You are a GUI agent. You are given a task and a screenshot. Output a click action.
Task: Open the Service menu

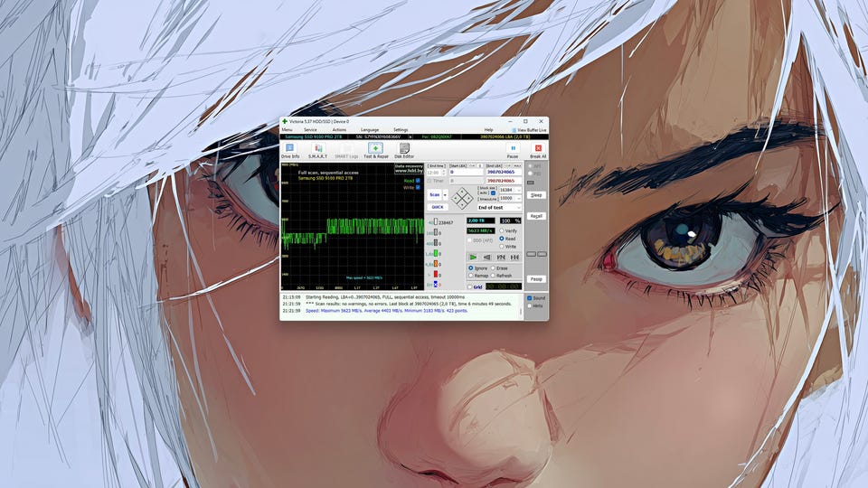pyautogui.click(x=310, y=130)
